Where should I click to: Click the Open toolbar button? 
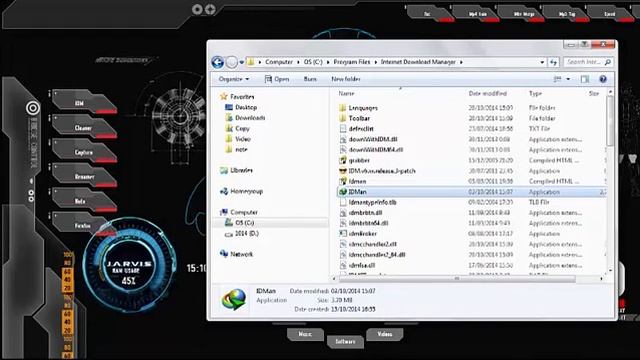click(277, 79)
